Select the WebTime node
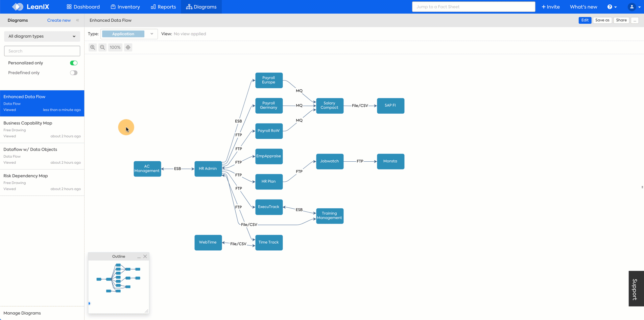This screenshot has height=320, width=644. point(208,243)
